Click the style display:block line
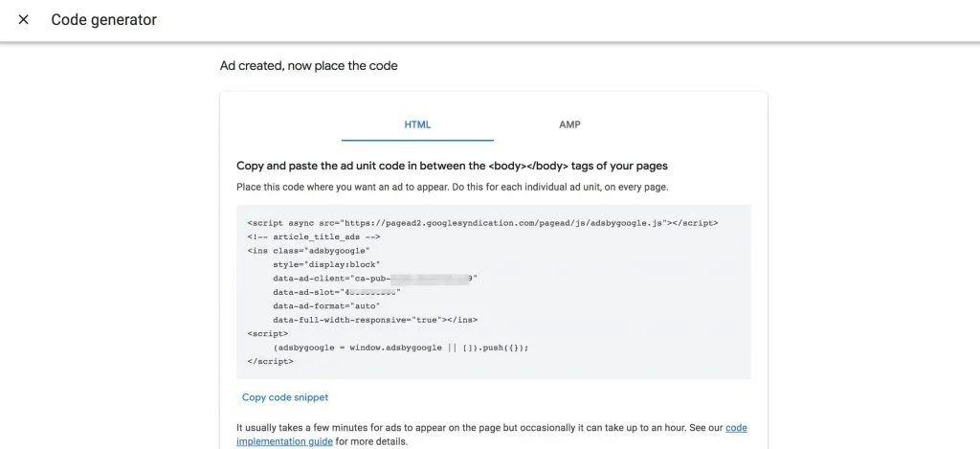The image size is (980, 449). pos(326,264)
